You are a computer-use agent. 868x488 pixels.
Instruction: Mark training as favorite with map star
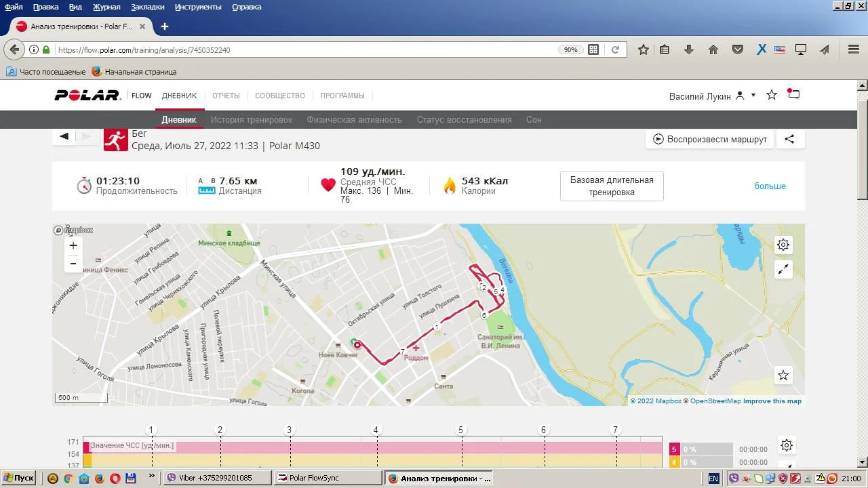(x=783, y=375)
